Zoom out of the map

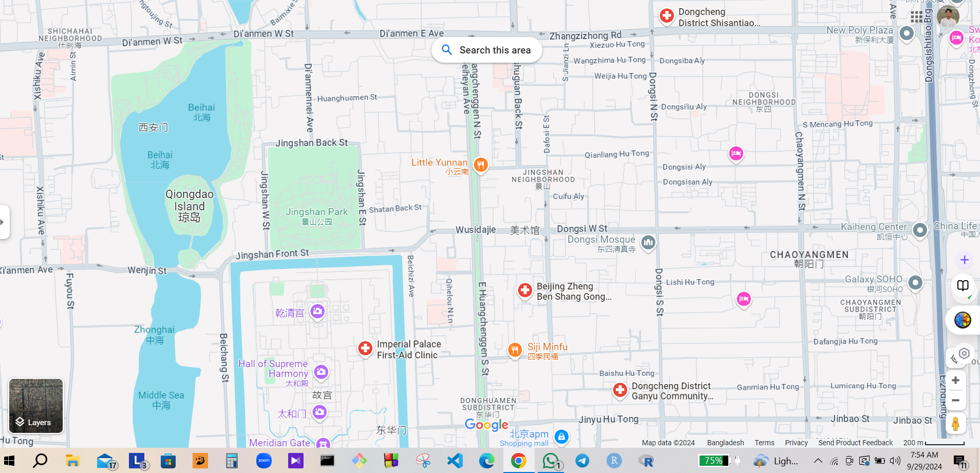point(955,401)
